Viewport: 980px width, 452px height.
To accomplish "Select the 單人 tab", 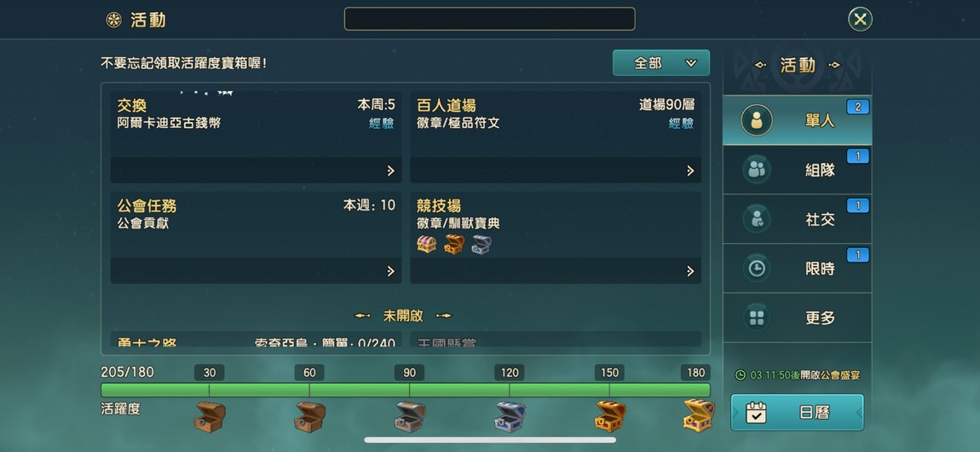I will [x=797, y=120].
